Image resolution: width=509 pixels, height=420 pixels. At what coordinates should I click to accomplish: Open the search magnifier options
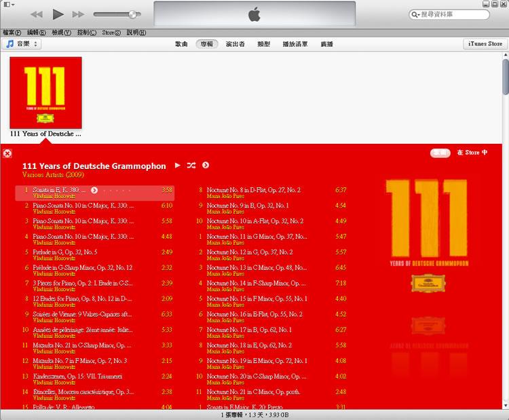(x=415, y=15)
